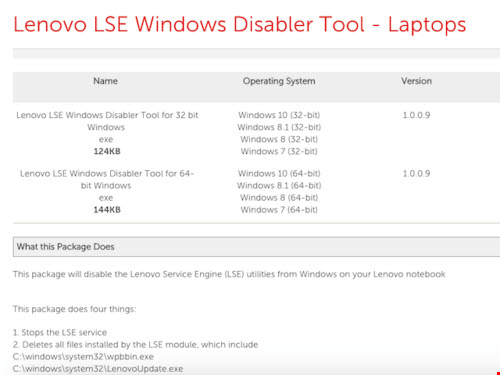500x375 pixels.
Task: Click Windows 10 (64-bit) entry
Action: coord(279,174)
